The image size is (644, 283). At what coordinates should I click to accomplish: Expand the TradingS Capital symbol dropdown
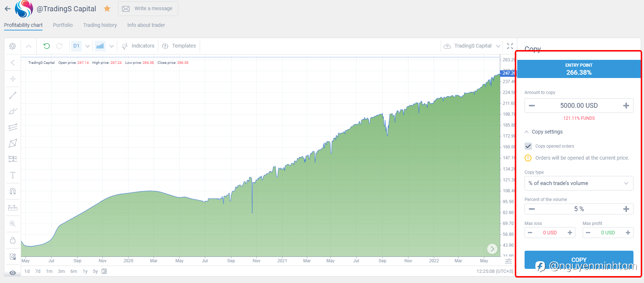(x=498, y=46)
